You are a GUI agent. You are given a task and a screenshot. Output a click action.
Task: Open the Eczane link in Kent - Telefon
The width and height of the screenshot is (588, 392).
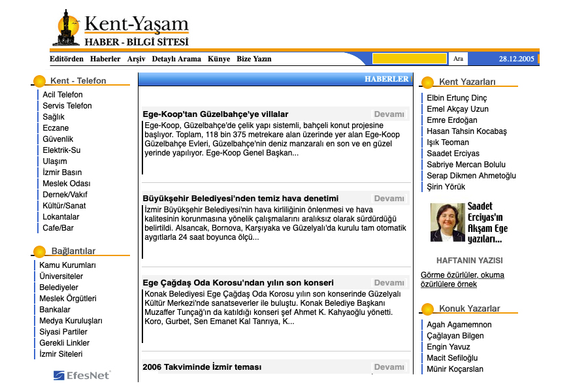[56, 128]
